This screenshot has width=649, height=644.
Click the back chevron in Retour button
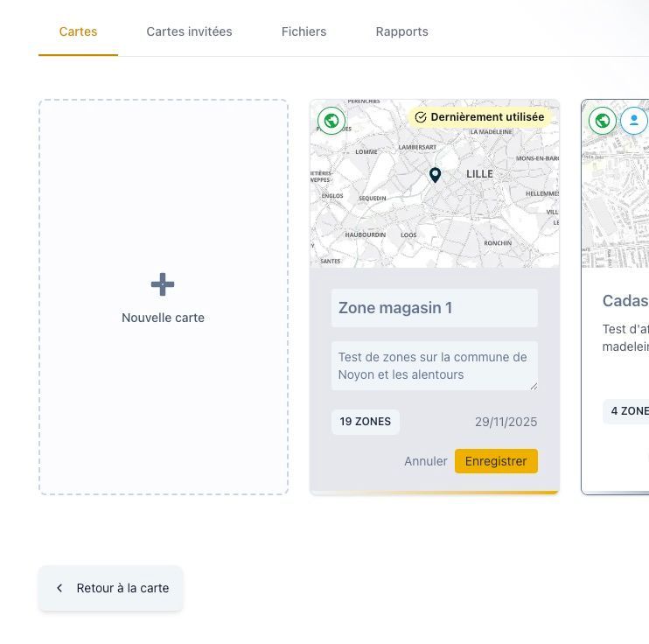point(59,588)
